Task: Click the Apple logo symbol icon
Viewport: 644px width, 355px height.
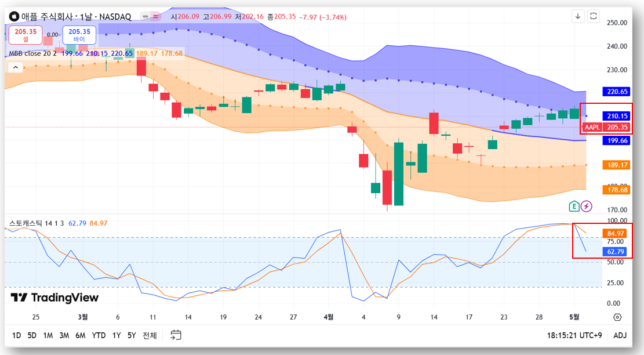Action: (14, 16)
